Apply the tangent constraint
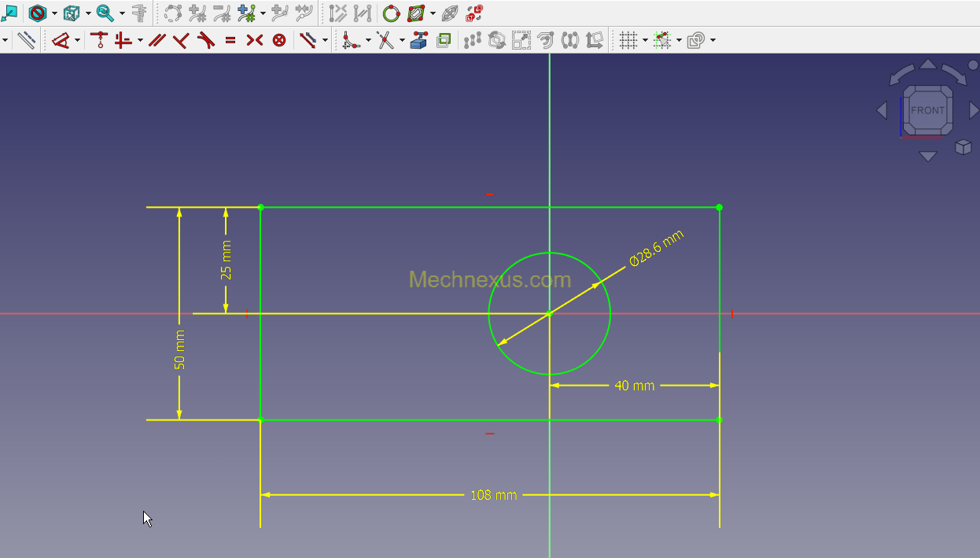 [205, 40]
